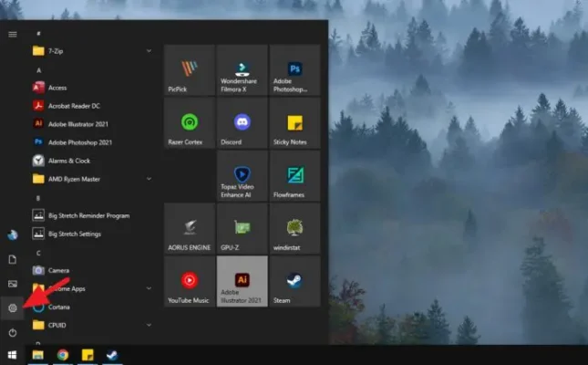The height and width of the screenshot is (365, 588).
Task: Launch Razer Cortex tile
Action: coord(190,123)
